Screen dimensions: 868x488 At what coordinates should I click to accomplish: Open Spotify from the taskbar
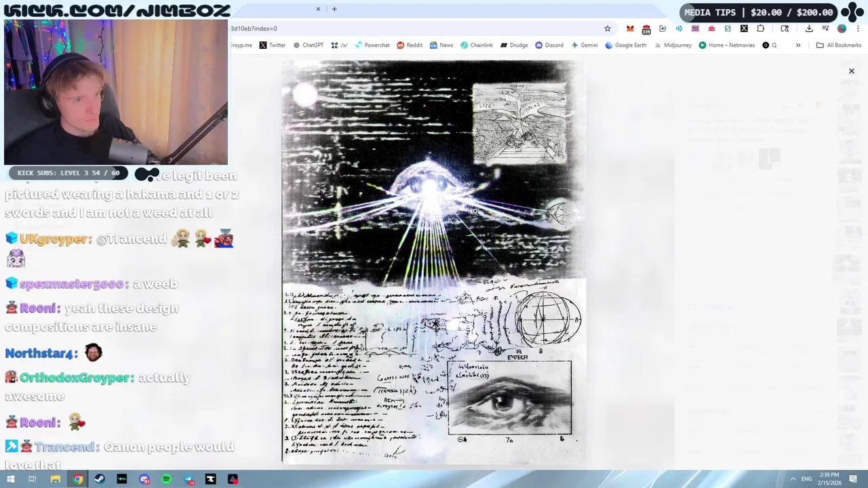click(x=166, y=479)
